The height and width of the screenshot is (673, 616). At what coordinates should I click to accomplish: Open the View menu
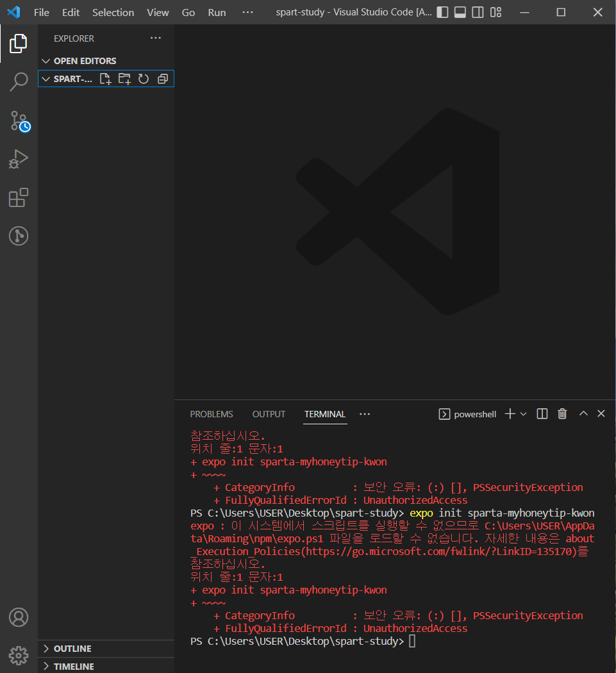[158, 12]
